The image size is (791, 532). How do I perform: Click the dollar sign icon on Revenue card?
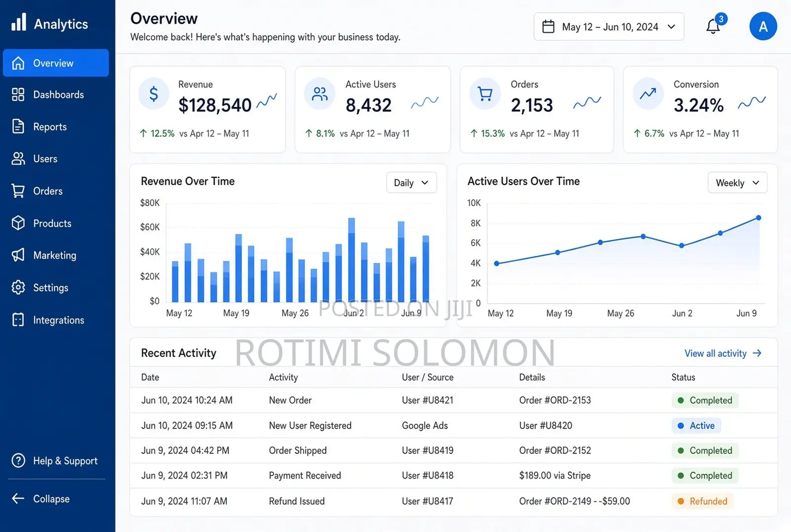[154, 93]
